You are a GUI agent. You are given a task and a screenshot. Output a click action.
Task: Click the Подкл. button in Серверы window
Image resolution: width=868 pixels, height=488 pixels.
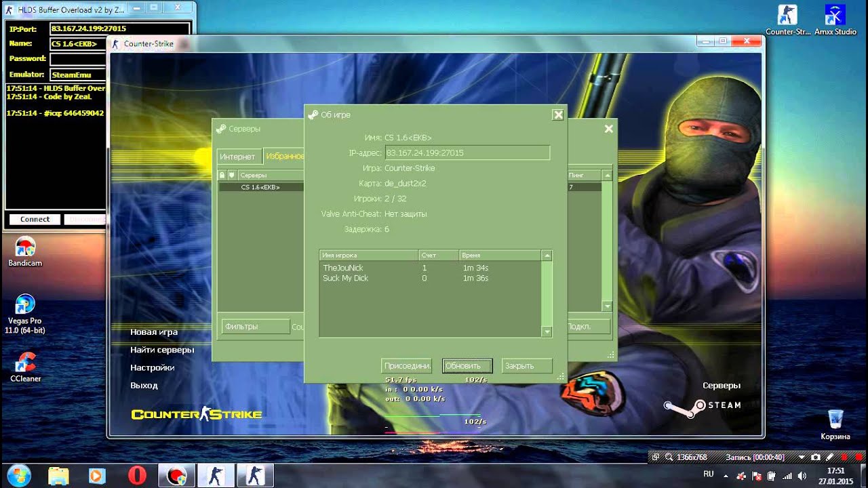588,326
